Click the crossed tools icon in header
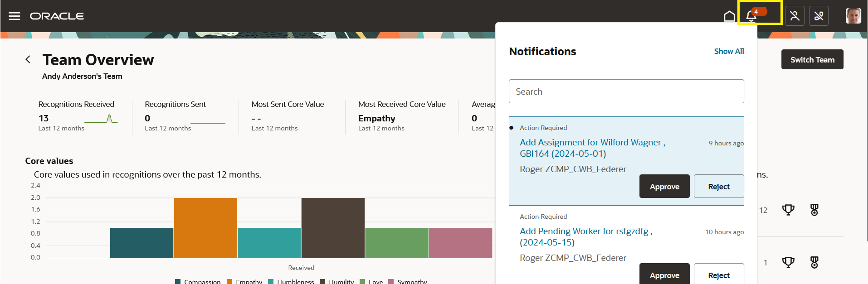868x284 pixels. point(819,16)
